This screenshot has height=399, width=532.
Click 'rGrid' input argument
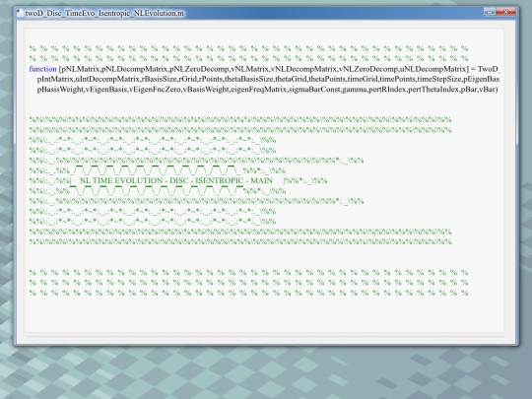point(187,79)
